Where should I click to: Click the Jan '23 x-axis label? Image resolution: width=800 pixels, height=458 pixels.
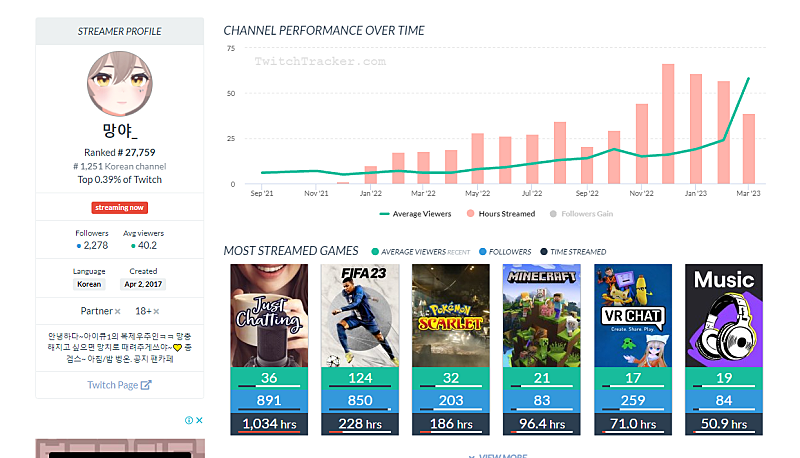(696, 193)
